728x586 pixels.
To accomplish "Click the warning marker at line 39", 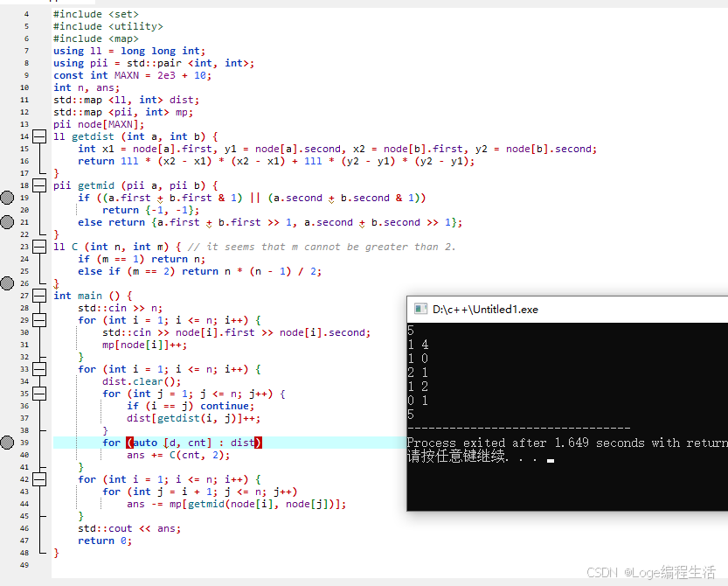I will coord(7,443).
